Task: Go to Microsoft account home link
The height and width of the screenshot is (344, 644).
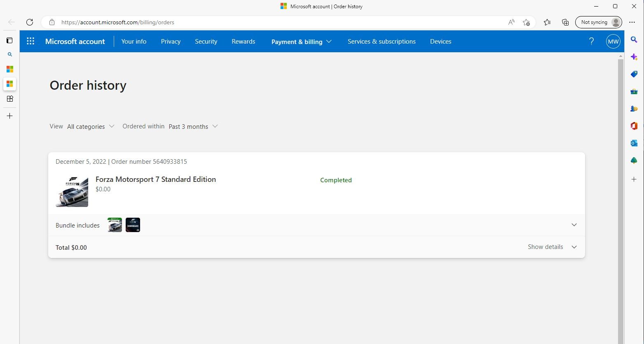Action: [75, 42]
